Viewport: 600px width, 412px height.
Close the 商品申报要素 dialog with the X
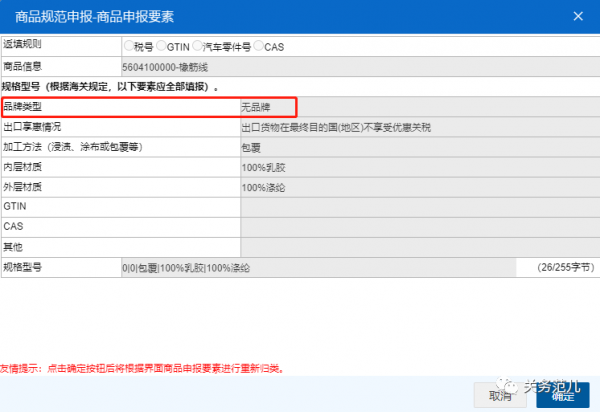[x=577, y=15]
